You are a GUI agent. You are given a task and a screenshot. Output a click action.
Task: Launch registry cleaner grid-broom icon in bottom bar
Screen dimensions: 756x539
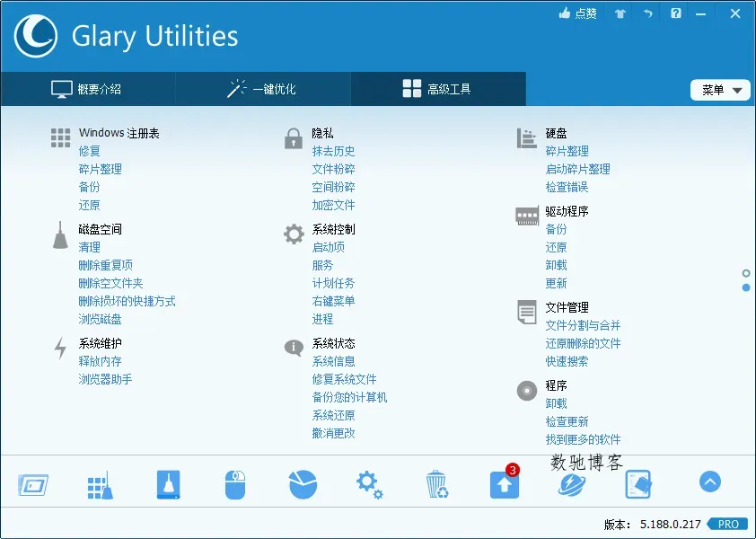click(x=101, y=485)
